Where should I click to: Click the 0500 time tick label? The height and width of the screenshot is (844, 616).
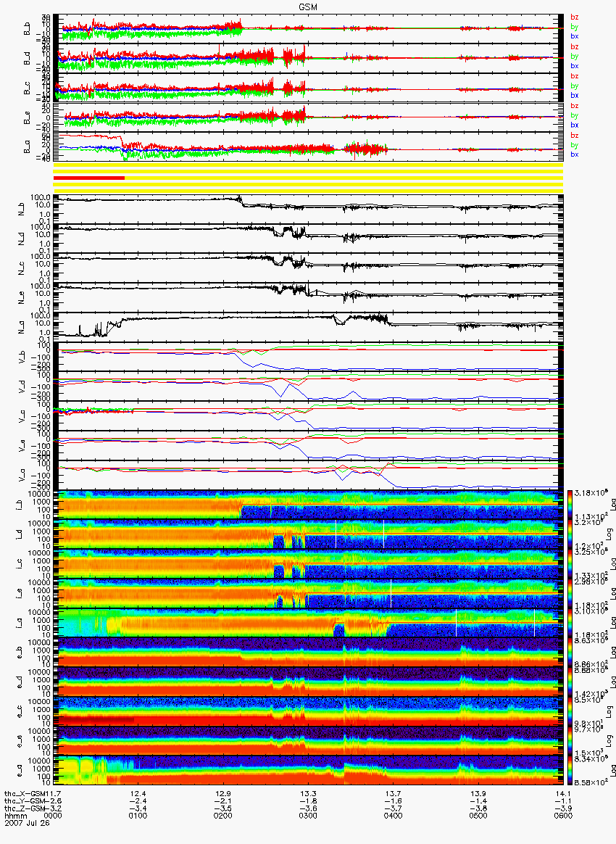478,814
